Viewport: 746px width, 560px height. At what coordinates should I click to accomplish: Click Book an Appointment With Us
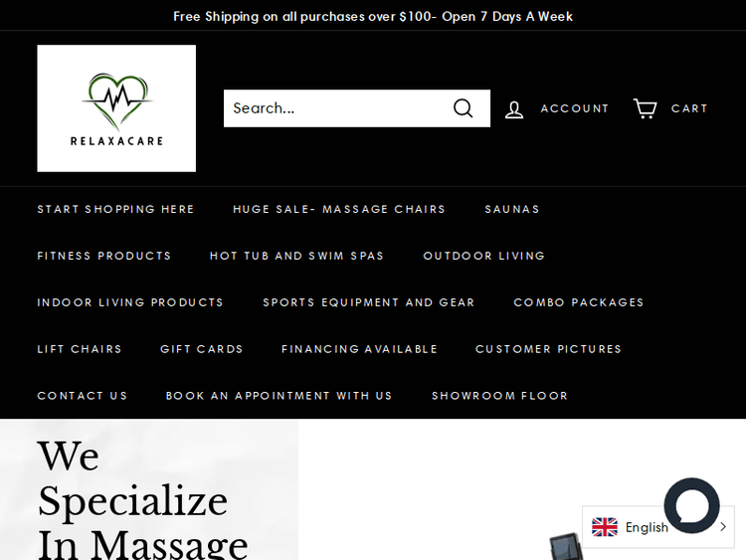click(x=279, y=396)
